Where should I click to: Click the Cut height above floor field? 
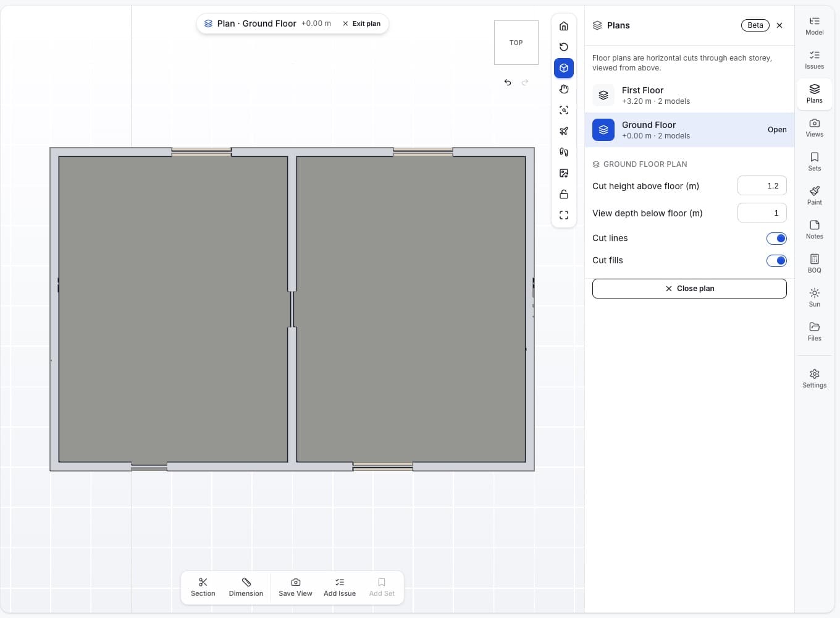coord(762,186)
